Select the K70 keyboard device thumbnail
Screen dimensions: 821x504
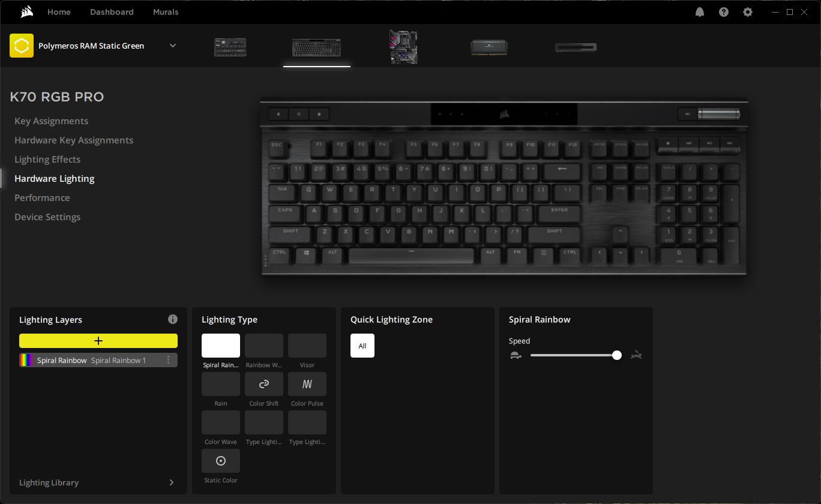[x=317, y=47]
